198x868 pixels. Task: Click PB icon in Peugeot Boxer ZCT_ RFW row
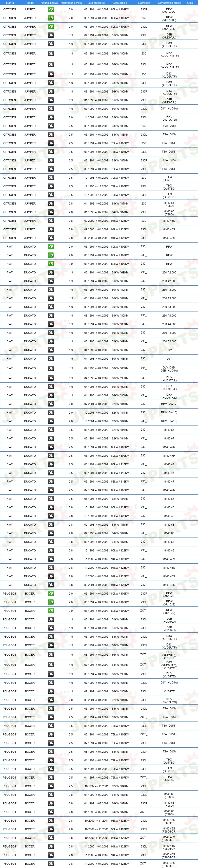click(x=51, y=611)
